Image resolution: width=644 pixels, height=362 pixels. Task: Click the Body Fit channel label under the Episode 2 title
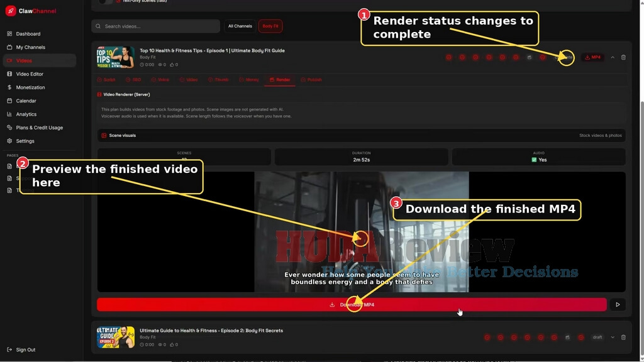[x=147, y=337]
